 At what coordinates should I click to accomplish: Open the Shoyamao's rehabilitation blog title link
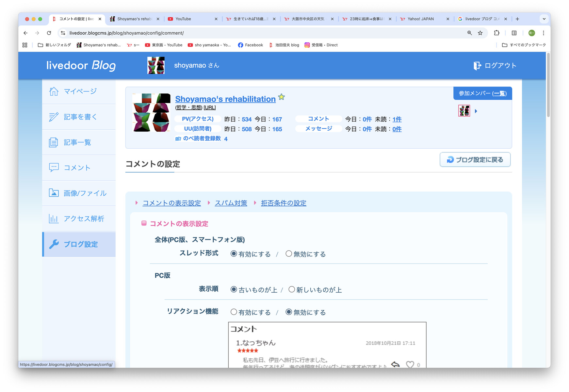coord(225,99)
